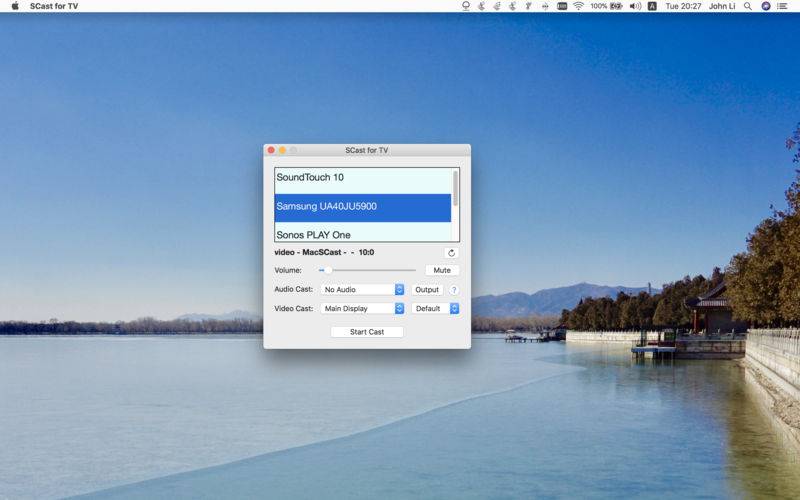Open the Default quality dropdown
Viewport: 800px width, 500px height.
(x=435, y=308)
